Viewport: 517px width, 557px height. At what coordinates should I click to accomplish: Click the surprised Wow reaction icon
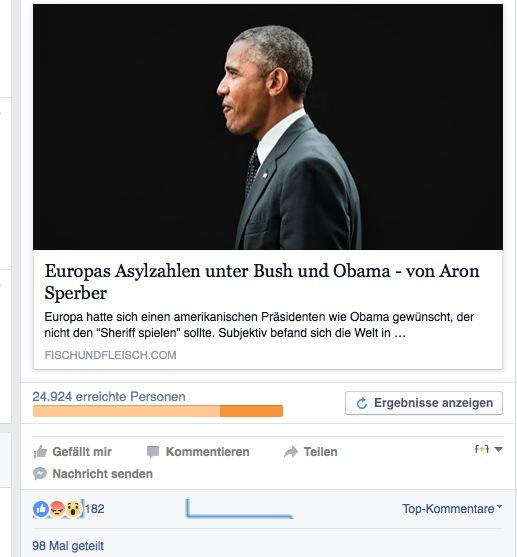pos(73,509)
